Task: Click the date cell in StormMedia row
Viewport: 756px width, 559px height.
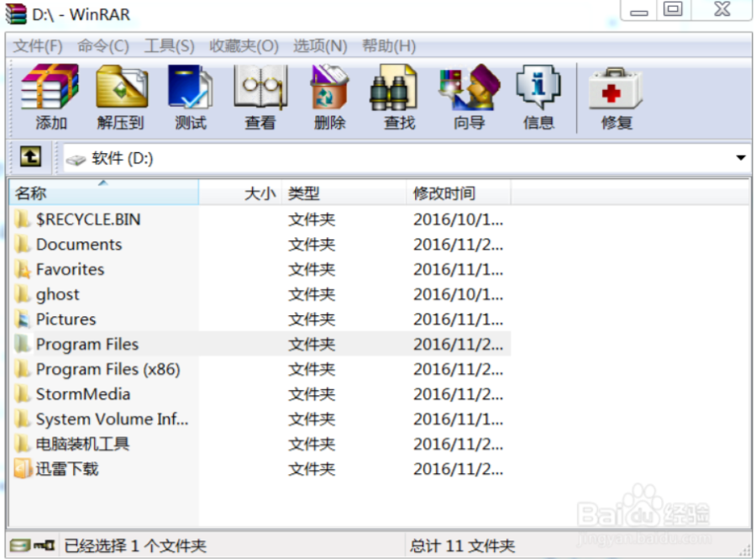Action: [458, 394]
